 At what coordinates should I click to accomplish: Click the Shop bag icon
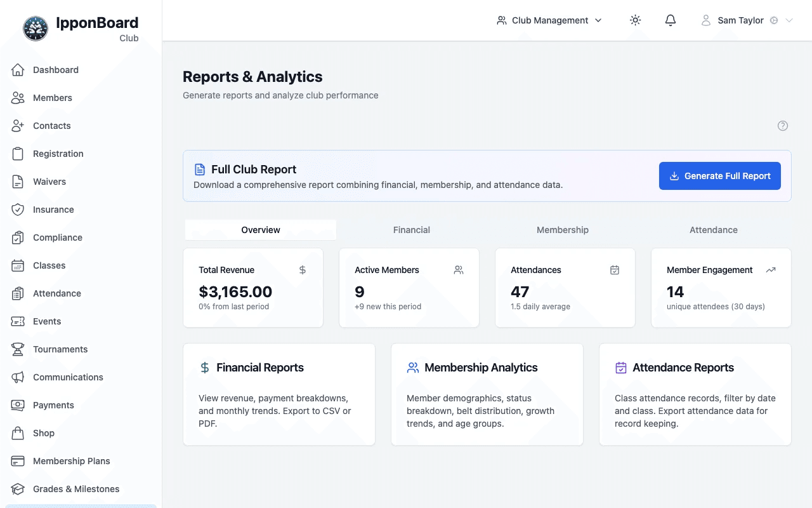coord(18,433)
